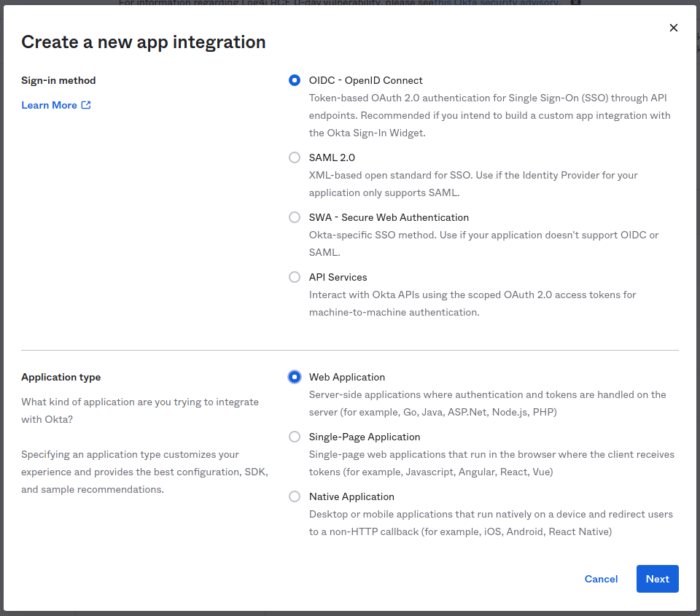700x616 pixels.
Task: Pick the API Services sign-in method
Action: (294, 277)
